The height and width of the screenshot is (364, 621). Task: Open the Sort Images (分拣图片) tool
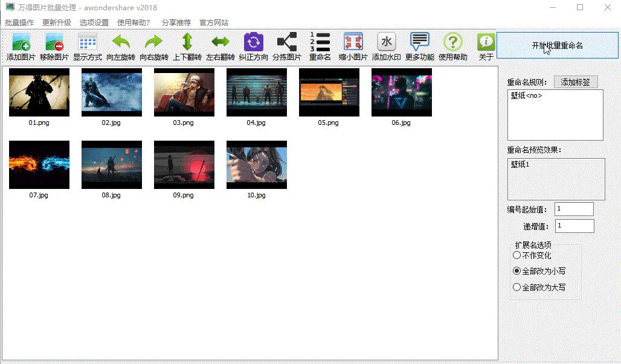[x=286, y=42]
